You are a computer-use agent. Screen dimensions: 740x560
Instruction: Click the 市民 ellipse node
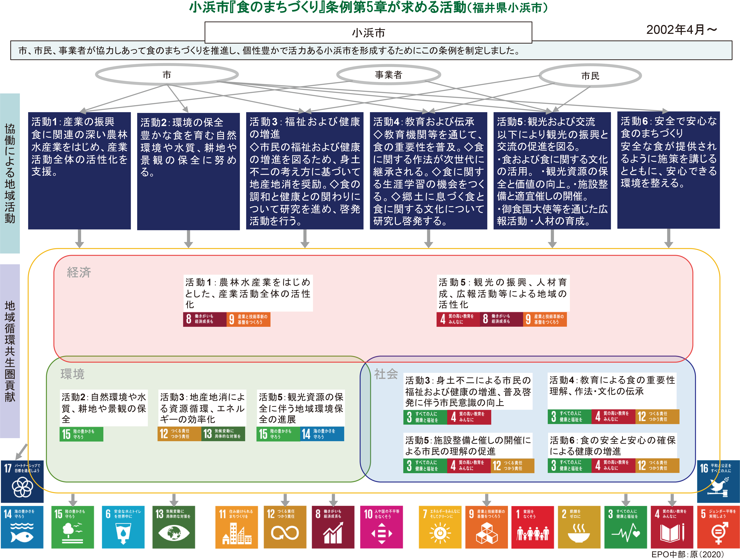(x=590, y=76)
